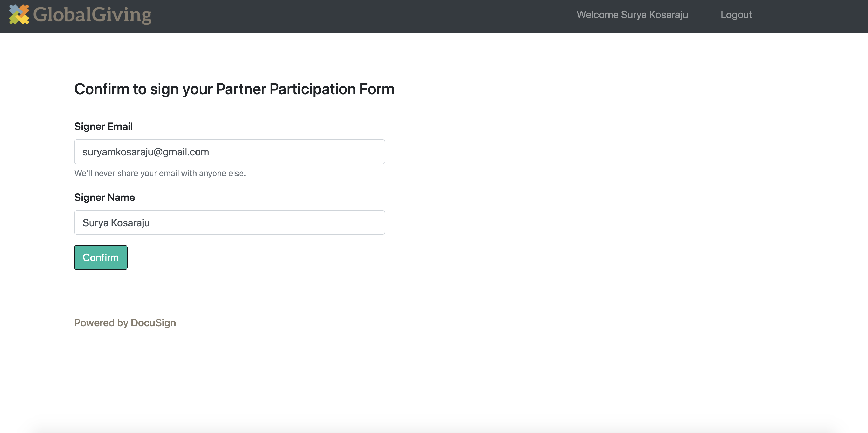This screenshot has width=868, height=433.
Task: Click empty right portion of Signer Email field
Action: (303, 152)
